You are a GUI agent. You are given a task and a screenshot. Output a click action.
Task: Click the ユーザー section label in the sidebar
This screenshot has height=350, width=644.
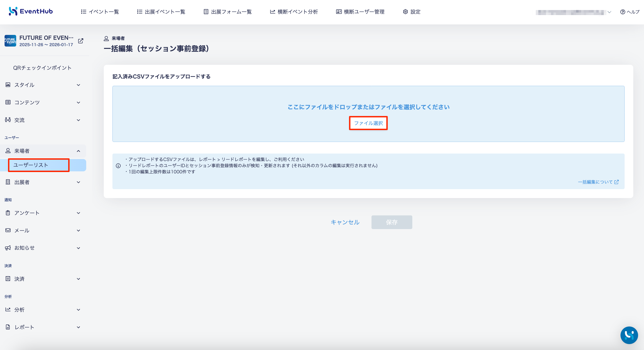click(12, 138)
